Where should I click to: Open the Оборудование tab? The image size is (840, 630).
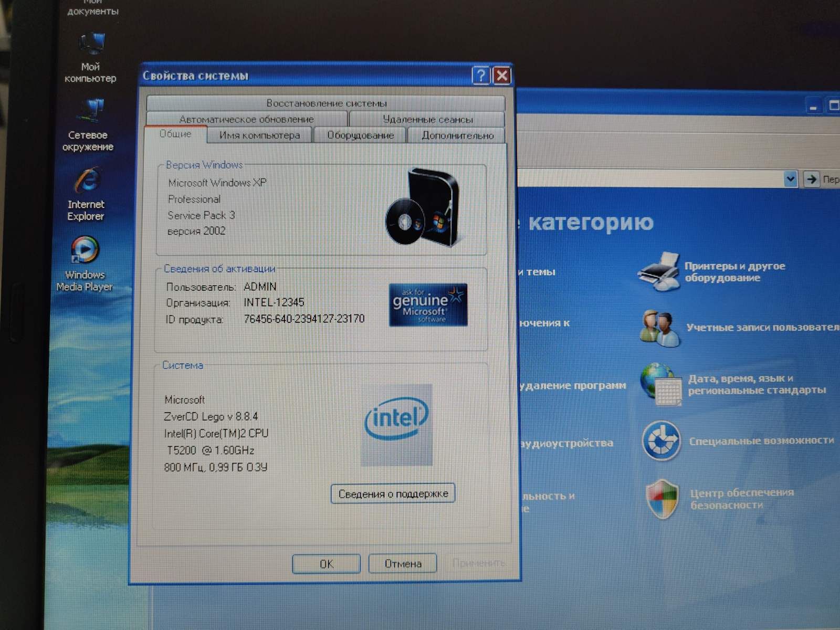[x=360, y=135]
